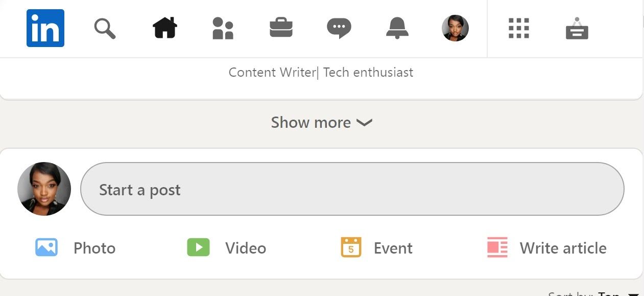Image resolution: width=644 pixels, height=296 pixels.
Task: Open the My Network icon
Action: [223, 28]
